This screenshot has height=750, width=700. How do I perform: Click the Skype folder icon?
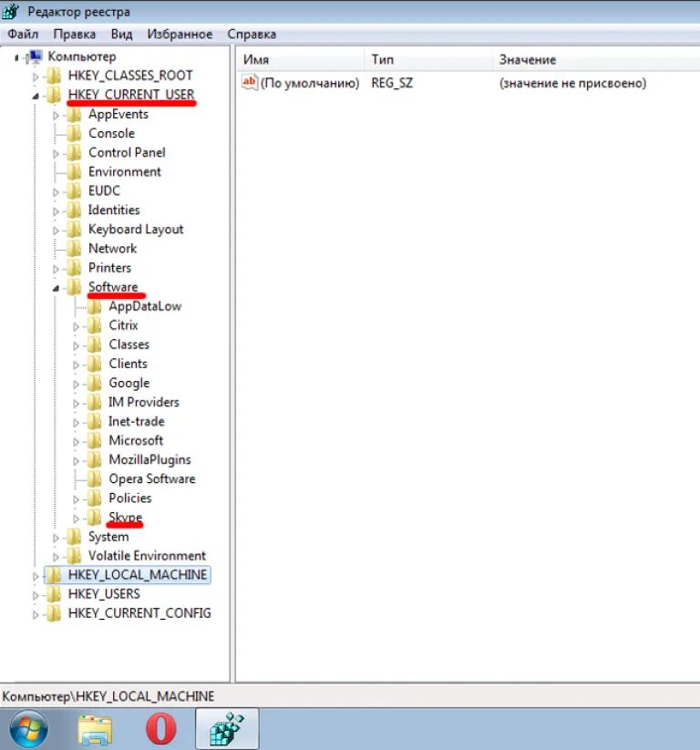[94, 518]
